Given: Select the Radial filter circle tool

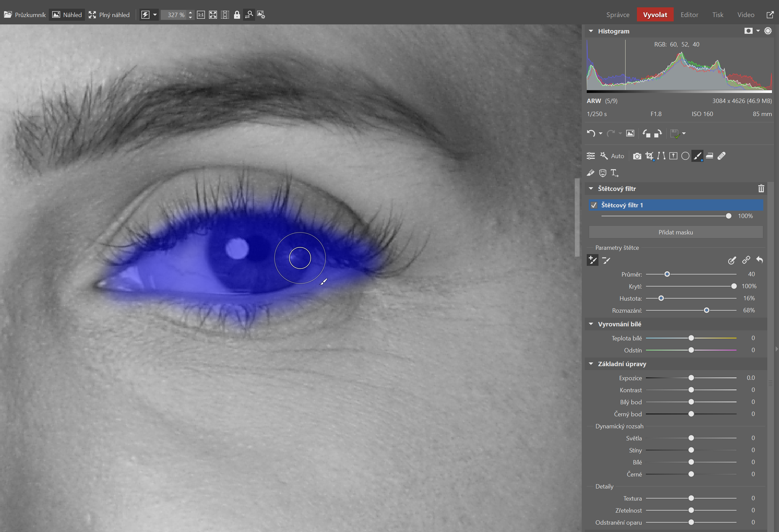Looking at the screenshot, I should [x=685, y=156].
